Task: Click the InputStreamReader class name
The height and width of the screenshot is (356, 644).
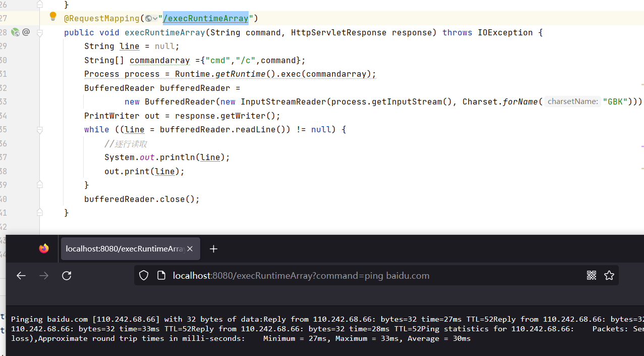Action: coord(283,101)
